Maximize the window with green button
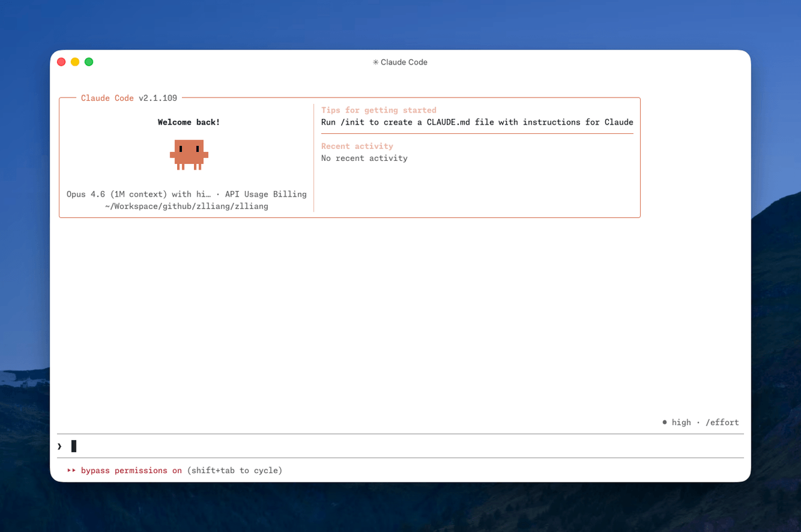The image size is (801, 532). 89,62
